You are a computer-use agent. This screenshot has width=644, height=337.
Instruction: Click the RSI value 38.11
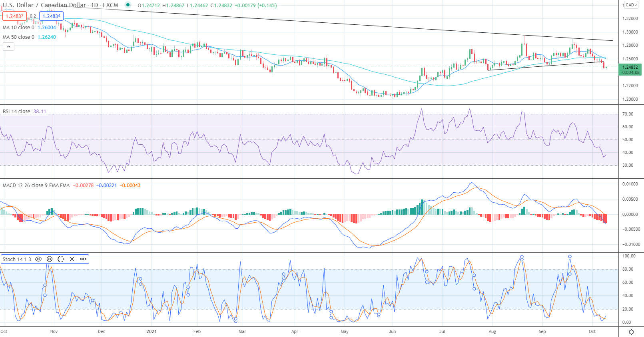pos(40,112)
